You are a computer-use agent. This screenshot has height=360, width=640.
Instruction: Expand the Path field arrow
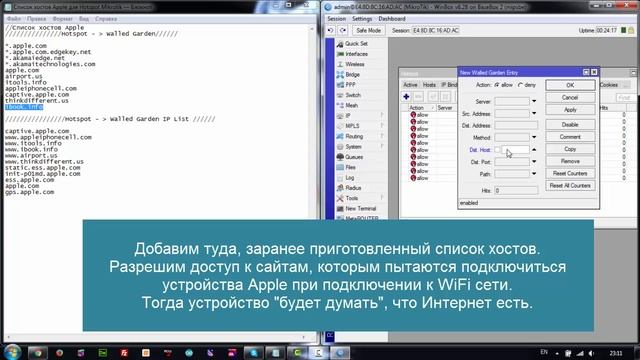[534, 174]
